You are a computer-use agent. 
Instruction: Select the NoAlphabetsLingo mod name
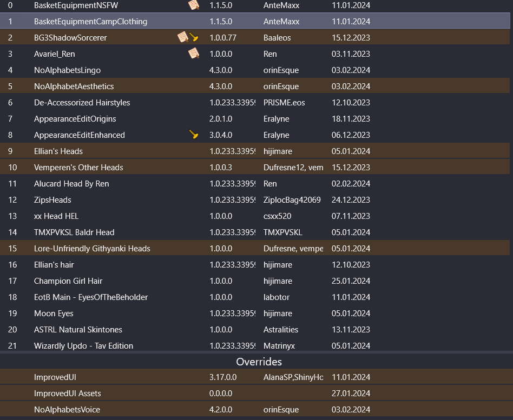point(67,70)
